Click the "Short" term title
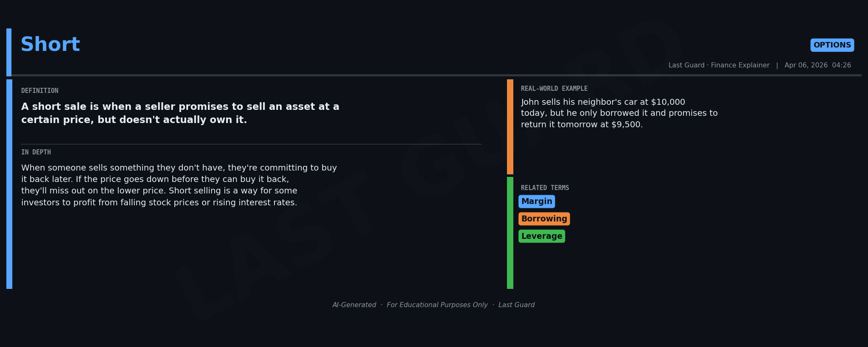Viewport: 868px width, 347px height. tap(50, 45)
